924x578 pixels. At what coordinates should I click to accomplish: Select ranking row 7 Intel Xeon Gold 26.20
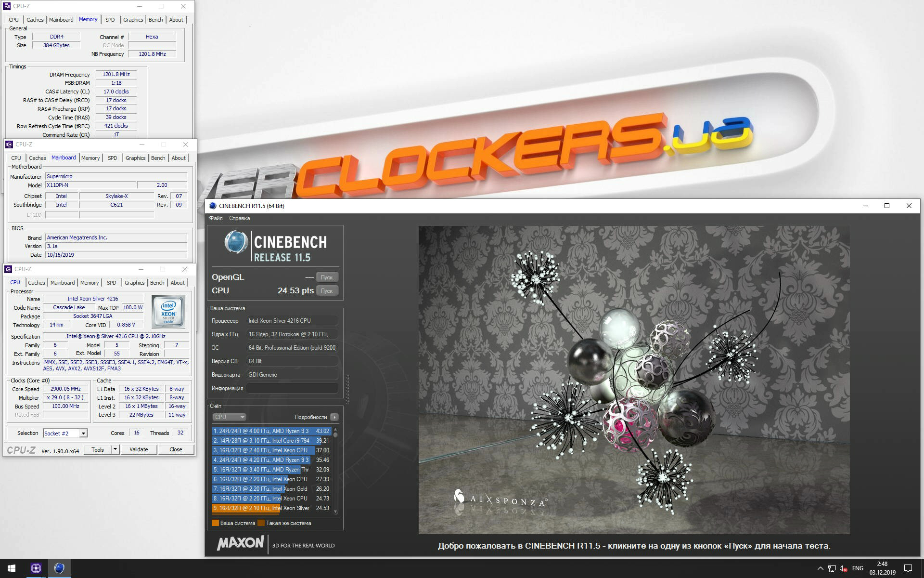(x=271, y=489)
